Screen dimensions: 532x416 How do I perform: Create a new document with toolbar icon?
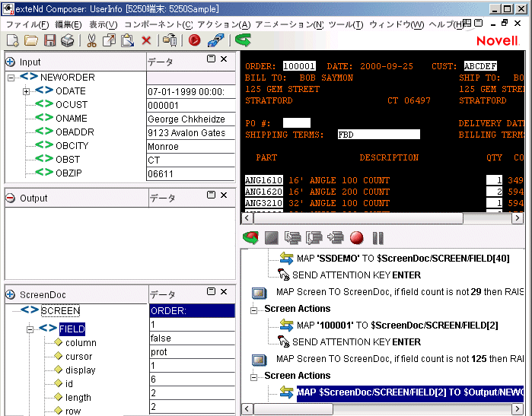(12, 40)
